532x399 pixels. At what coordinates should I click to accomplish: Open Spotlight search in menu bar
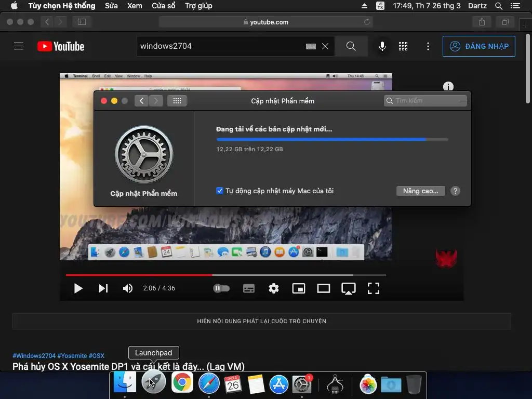(x=498, y=6)
